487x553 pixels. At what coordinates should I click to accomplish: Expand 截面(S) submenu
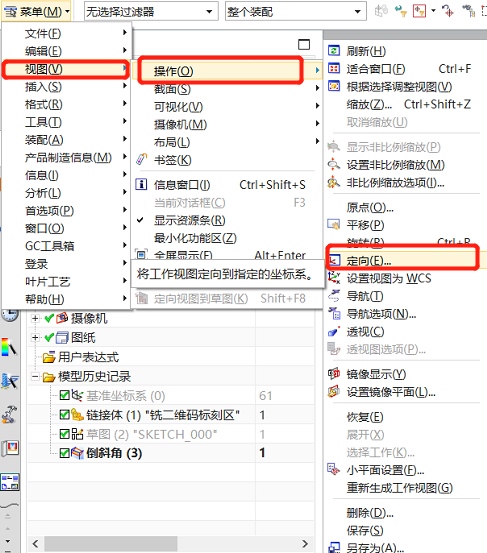pyautogui.click(x=228, y=89)
